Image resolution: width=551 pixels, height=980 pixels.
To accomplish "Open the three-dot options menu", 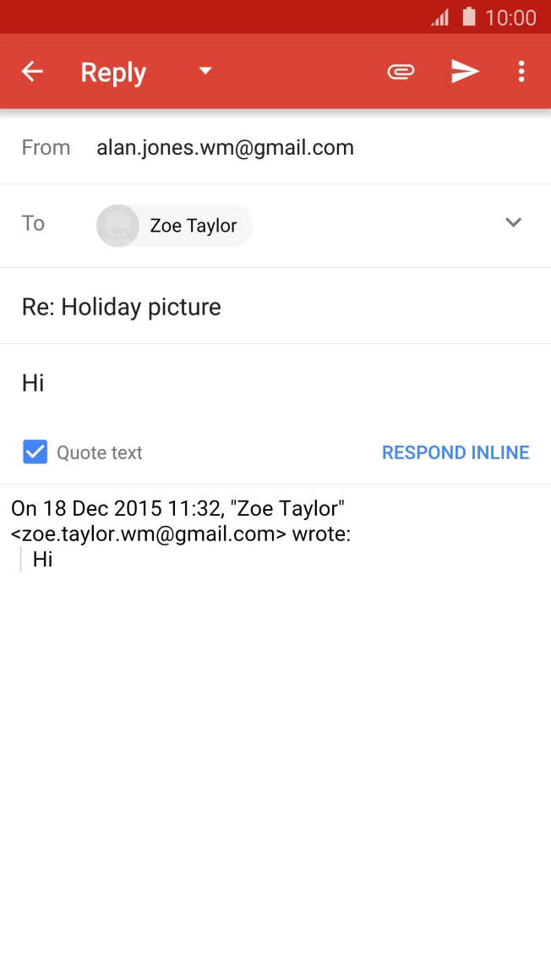I will point(521,71).
